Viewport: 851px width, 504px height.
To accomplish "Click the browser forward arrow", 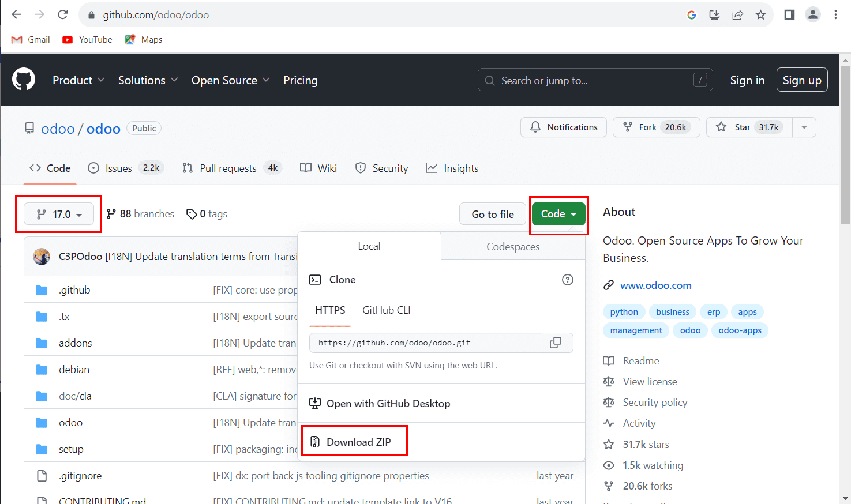I will 39,15.
